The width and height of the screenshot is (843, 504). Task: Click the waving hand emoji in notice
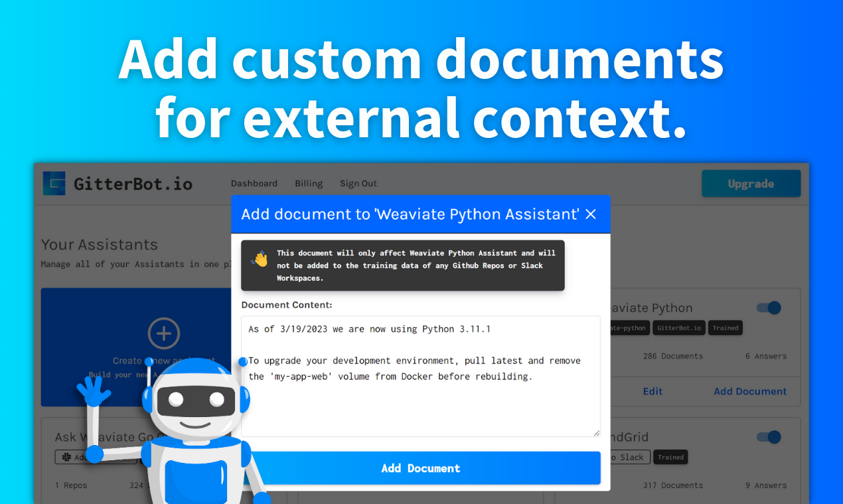click(x=260, y=259)
